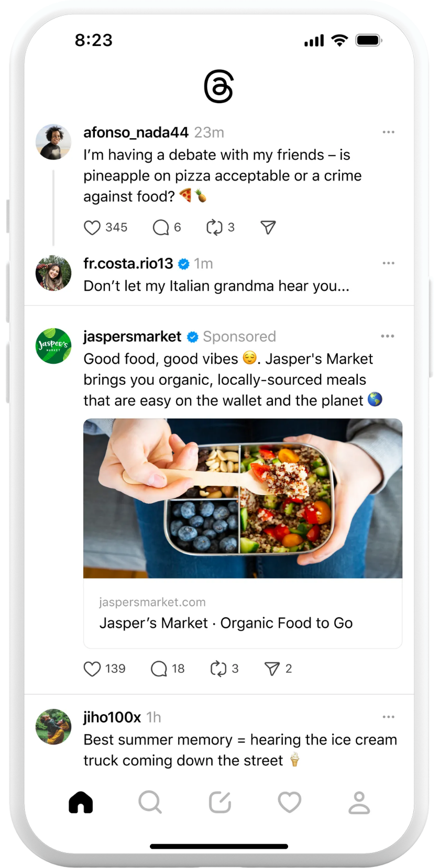Open more options for fr.costa.rio13's reply
Image resolution: width=439 pixels, height=868 pixels.
(x=388, y=263)
